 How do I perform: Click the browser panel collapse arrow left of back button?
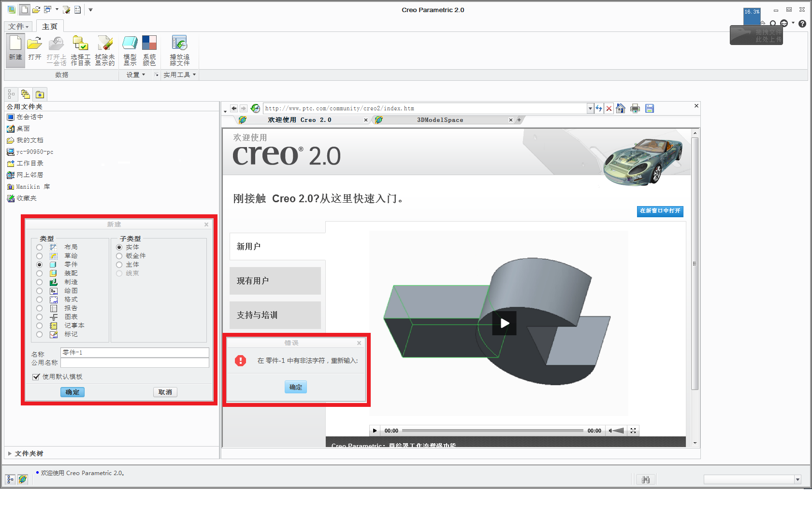[x=225, y=111]
